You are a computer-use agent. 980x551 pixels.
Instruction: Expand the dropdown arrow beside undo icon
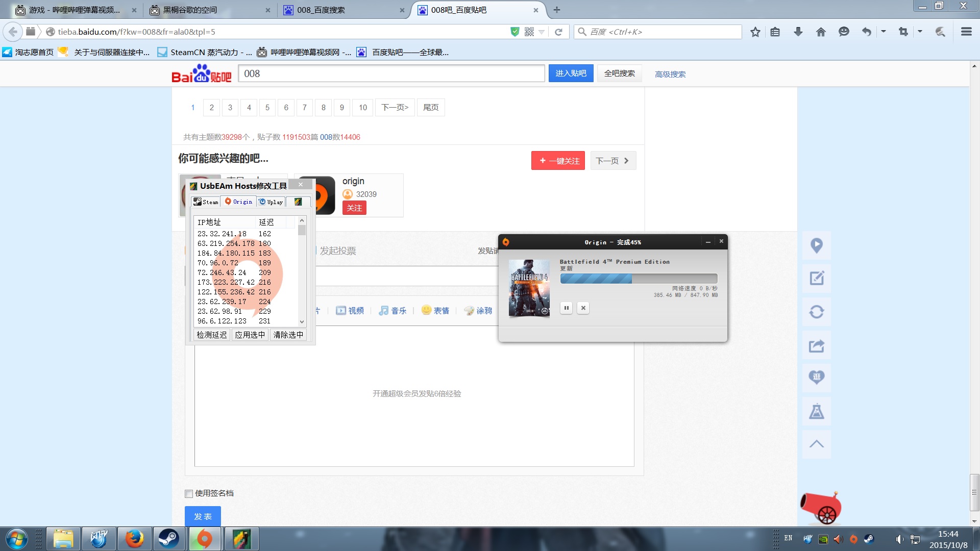tap(883, 32)
